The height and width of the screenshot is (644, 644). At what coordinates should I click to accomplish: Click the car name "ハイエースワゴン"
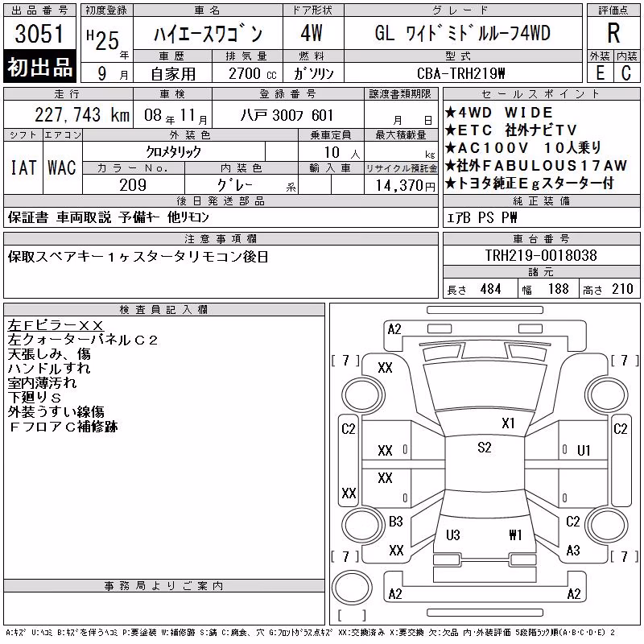[x=208, y=34]
